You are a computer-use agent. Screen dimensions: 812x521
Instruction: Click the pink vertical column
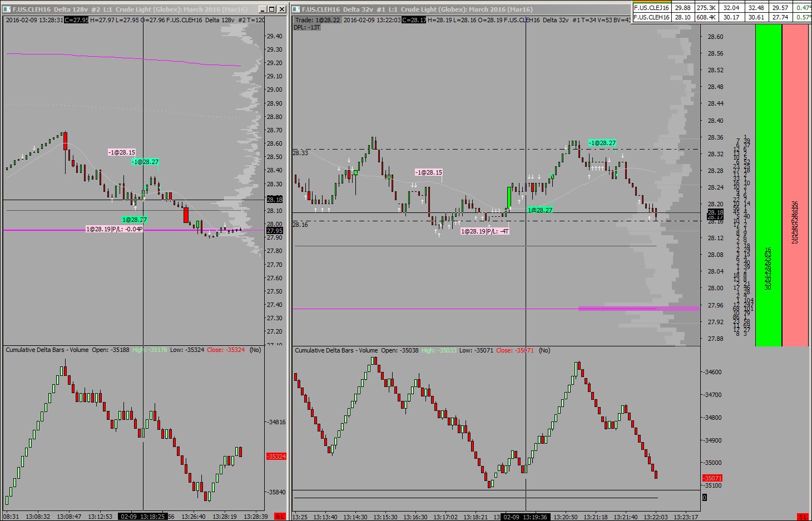click(795, 185)
